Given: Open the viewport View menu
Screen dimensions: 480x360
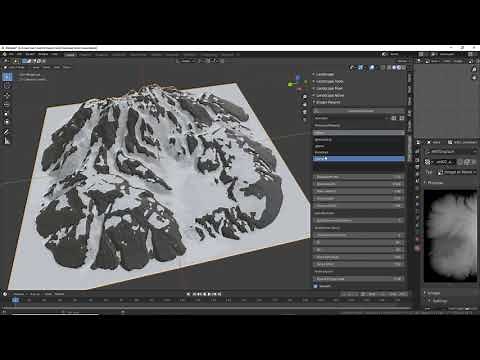Looking at the screenshot, I should point(36,67).
